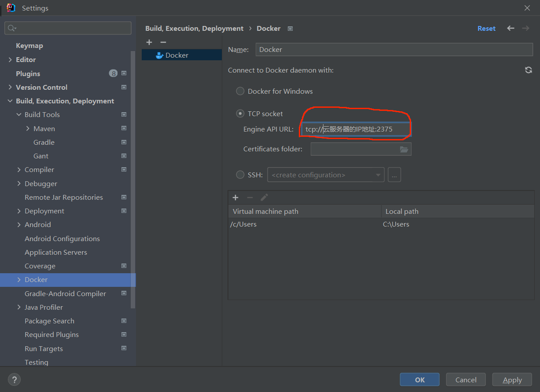Click the SSH ellipsis button
Screen dimensions: 540x392
click(x=394, y=175)
